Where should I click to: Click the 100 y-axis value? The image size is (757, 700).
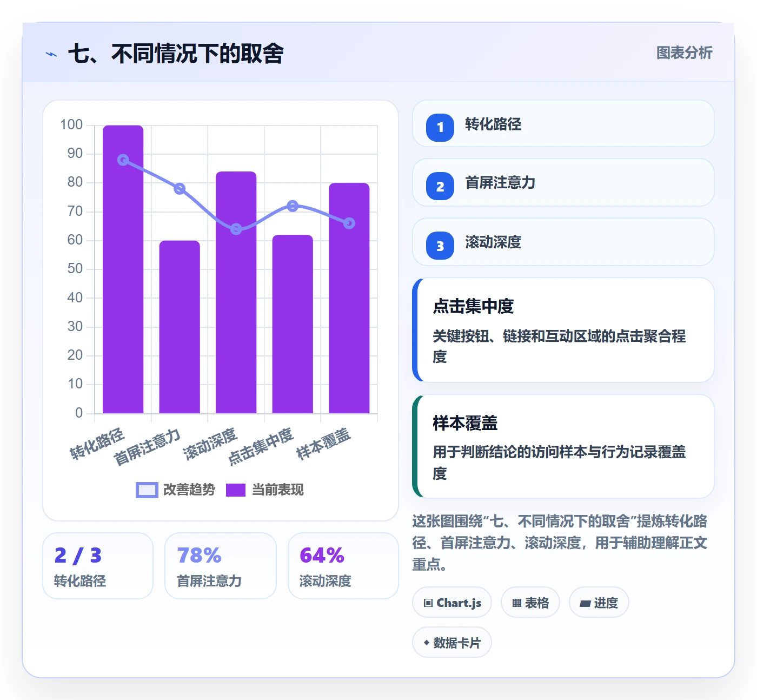point(71,125)
